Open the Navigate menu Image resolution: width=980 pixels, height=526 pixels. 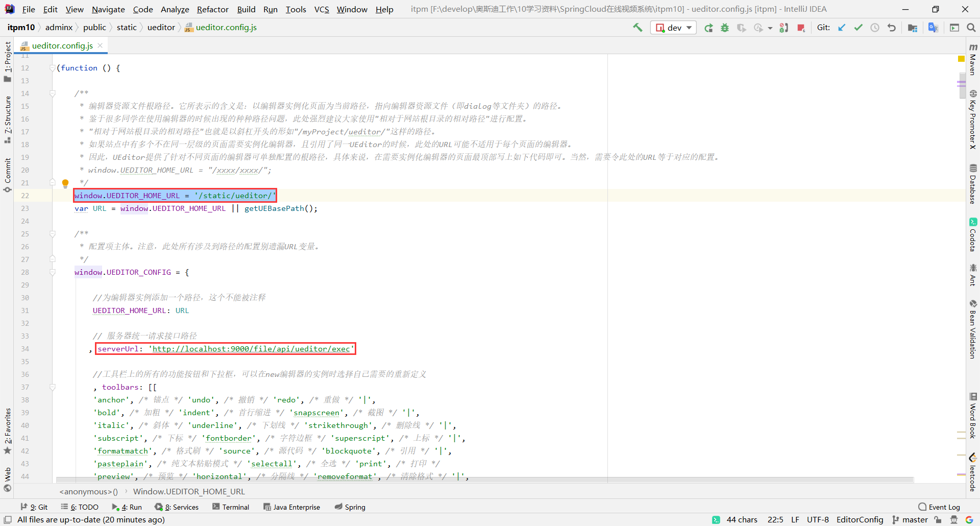[x=108, y=9]
